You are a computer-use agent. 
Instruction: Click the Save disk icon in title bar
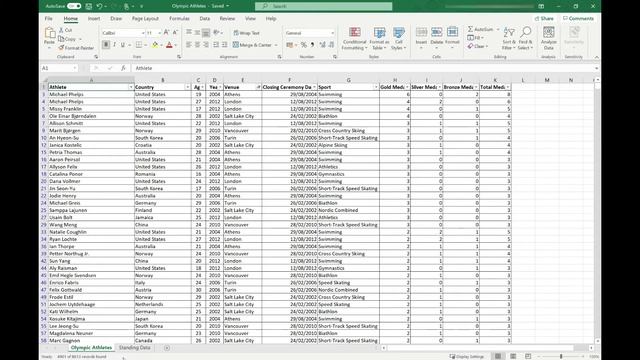pyautogui.click(x=89, y=6)
